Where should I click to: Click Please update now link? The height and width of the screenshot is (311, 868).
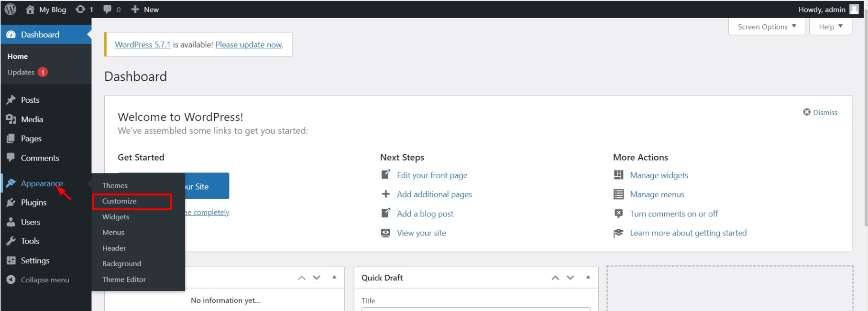(249, 44)
